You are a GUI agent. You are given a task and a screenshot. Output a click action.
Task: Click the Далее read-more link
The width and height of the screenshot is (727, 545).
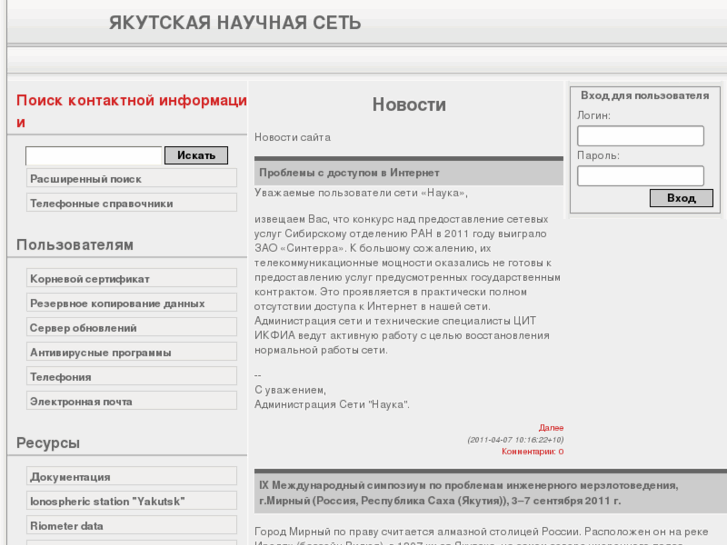(551, 427)
